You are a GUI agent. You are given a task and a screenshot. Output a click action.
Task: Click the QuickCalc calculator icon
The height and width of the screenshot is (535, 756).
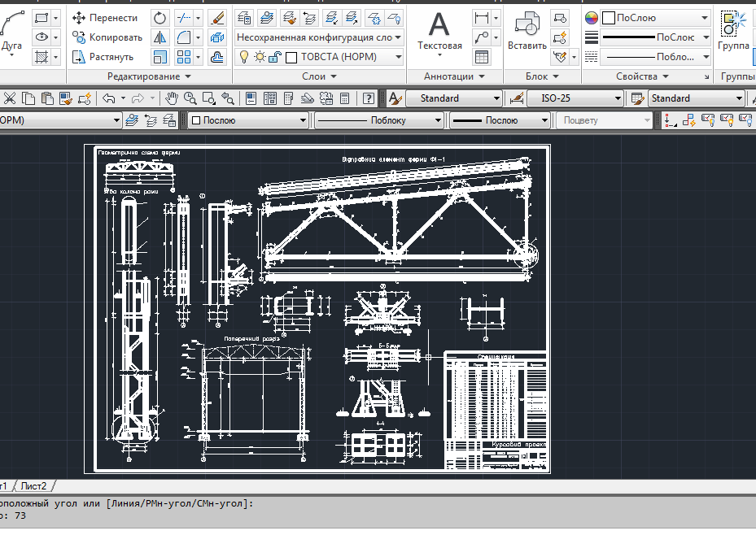[x=345, y=98]
